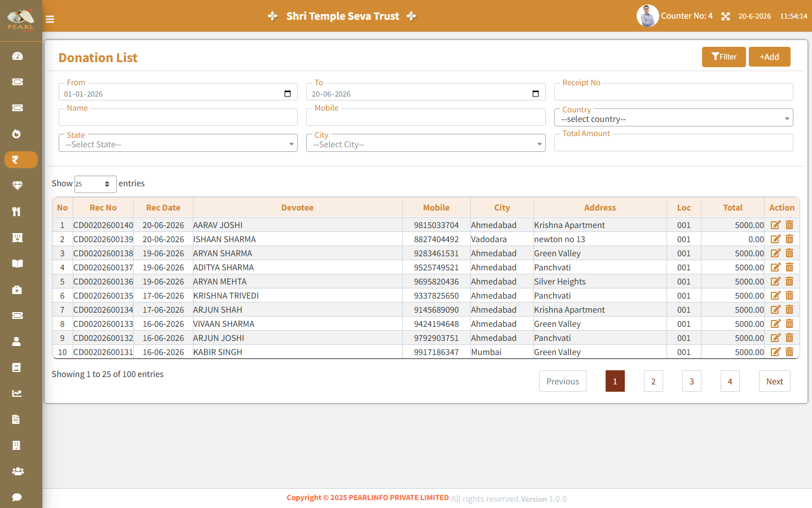Screen dimensions: 812x508
Task: Sort by Devotee column header
Action: [x=297, y=208]
